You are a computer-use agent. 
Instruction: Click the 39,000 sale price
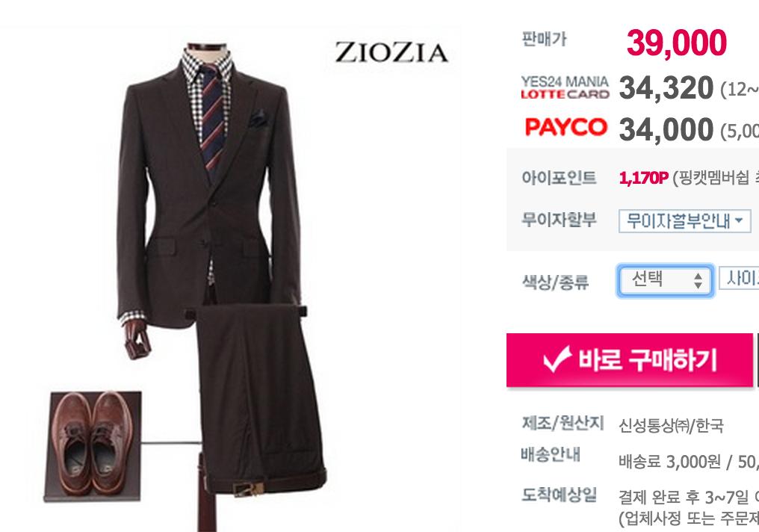[x=677, y=43]
